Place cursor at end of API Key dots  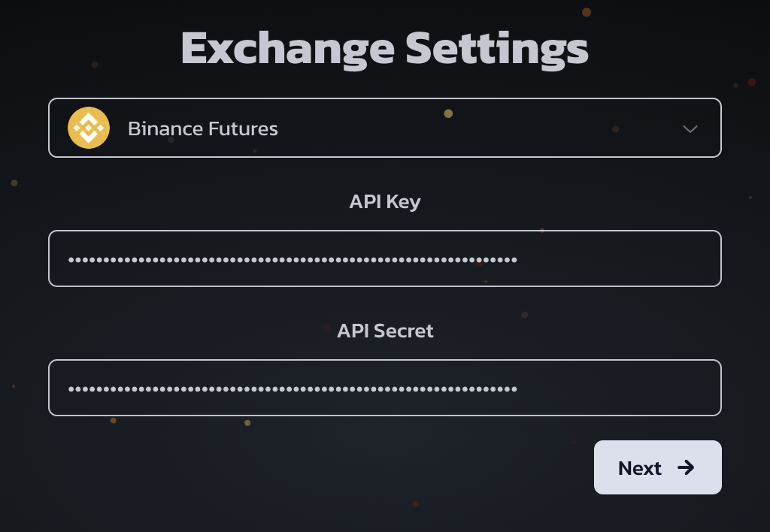[518, 260]
